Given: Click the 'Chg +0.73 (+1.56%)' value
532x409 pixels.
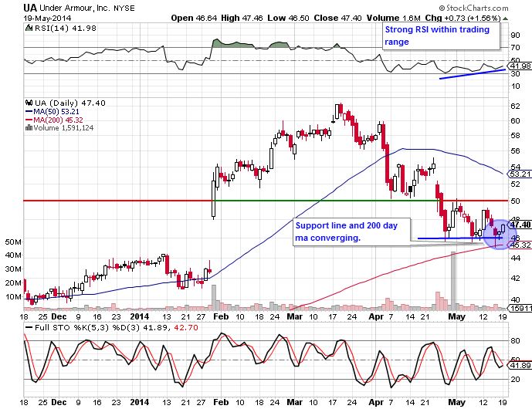Looking at the screenshot, I should coord(463,18).
